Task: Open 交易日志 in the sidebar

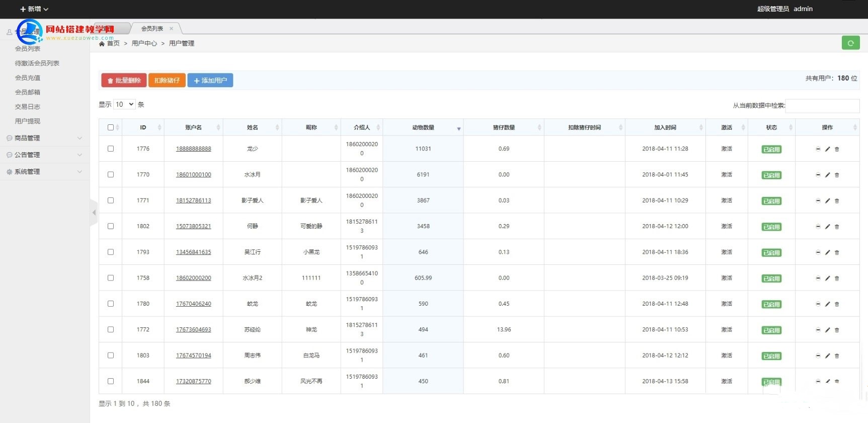Action: [x=28, y=107]
